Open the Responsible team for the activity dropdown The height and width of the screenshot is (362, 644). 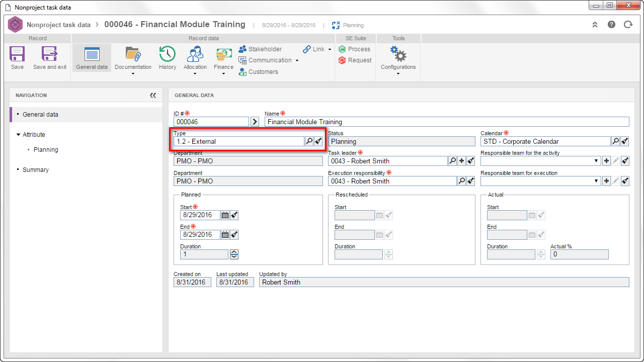click(596, 161)
